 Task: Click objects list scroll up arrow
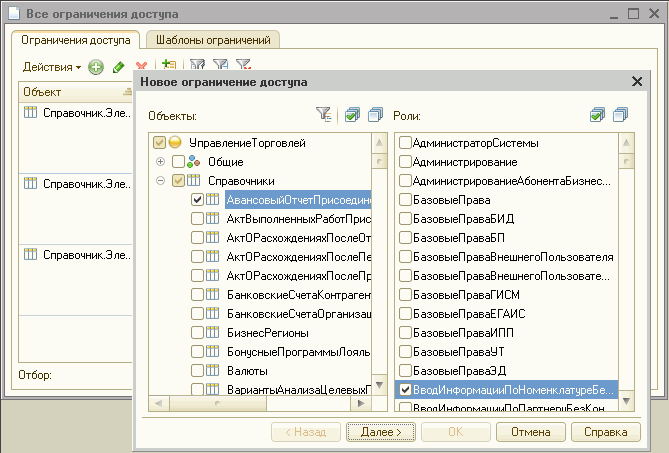379,143
